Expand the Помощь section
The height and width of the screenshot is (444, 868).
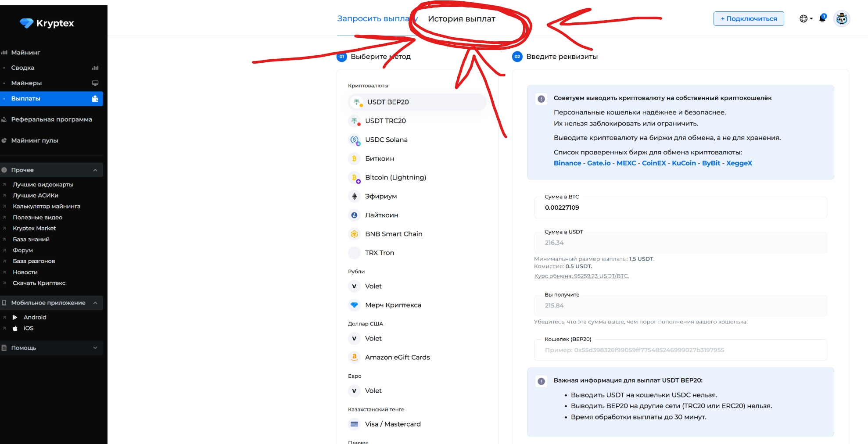pos(51,348)
